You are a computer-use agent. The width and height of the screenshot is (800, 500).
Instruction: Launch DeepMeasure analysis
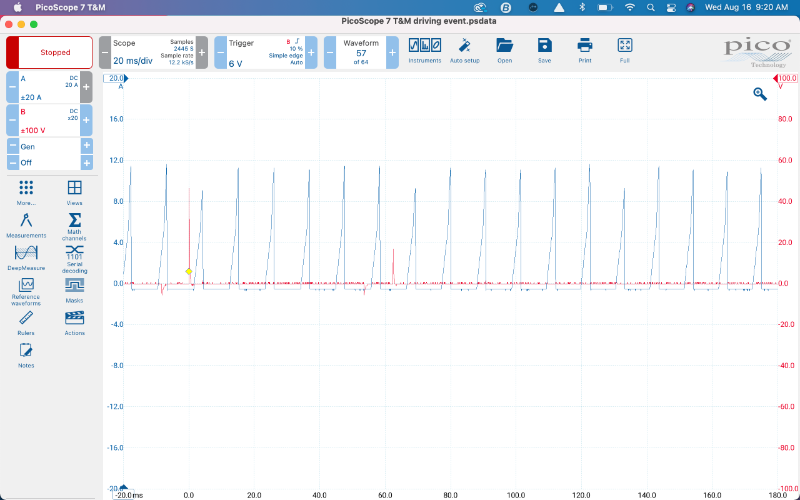pyautogui.click(x=26, y=256)
